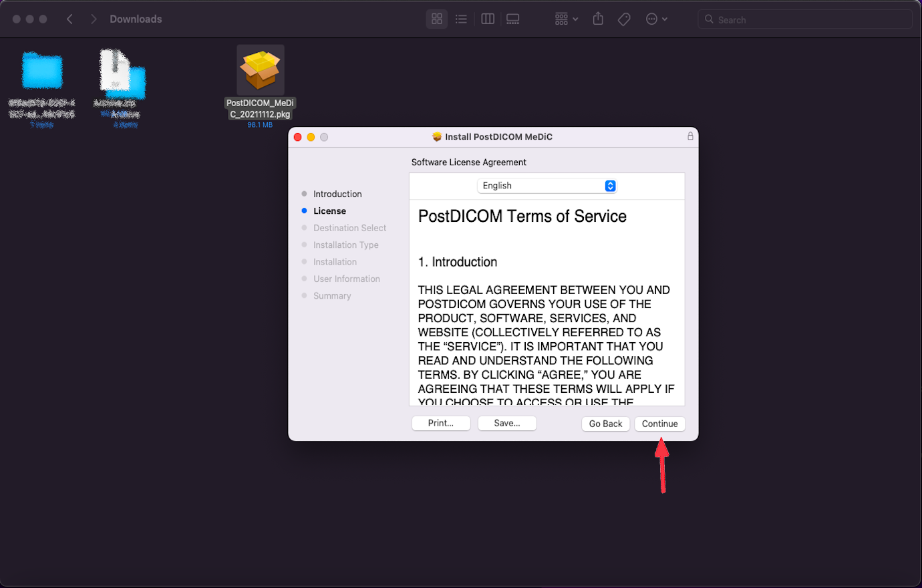Viewport: 922px width, 588px height.
Task: Click the Search field in Finder
Action: (804, 19)
